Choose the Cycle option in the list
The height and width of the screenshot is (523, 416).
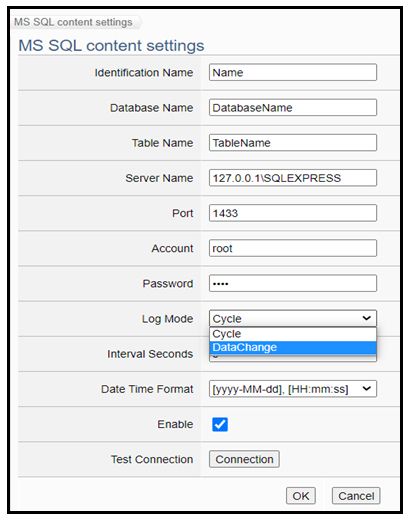293,334
